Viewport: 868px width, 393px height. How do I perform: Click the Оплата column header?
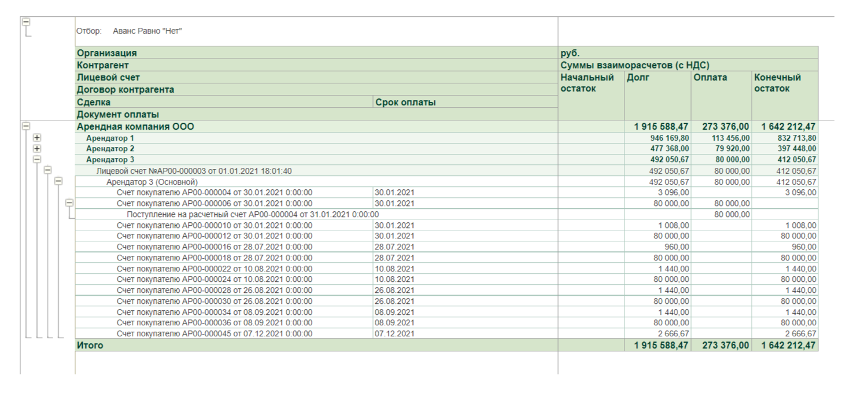tap(708, 77)
